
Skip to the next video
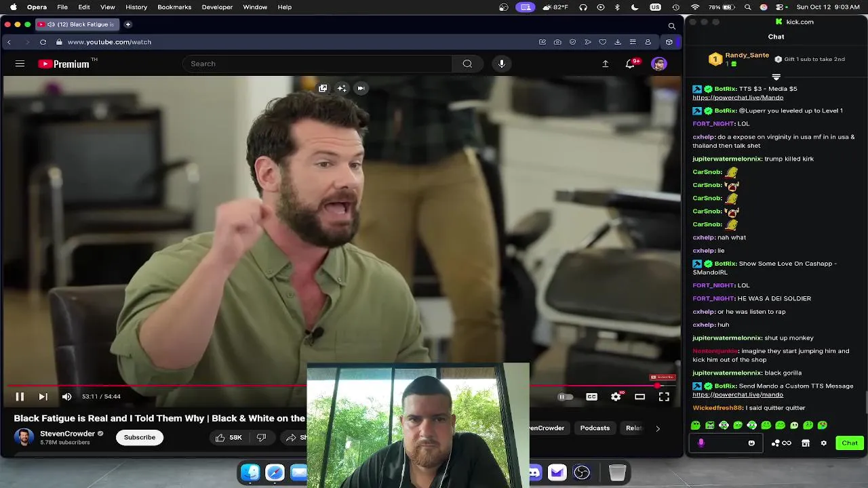(x=43, y=396)
